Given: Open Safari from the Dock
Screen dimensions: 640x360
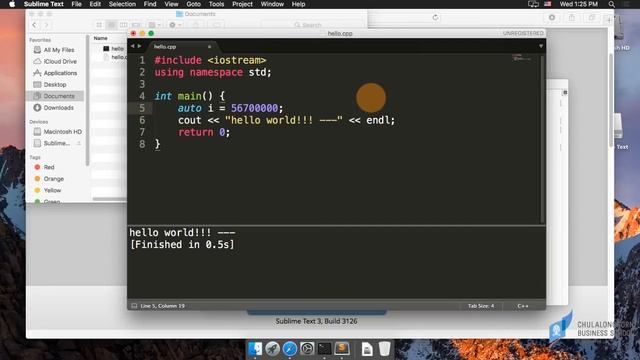Looking at the screenshot, I should coord(290,349).
